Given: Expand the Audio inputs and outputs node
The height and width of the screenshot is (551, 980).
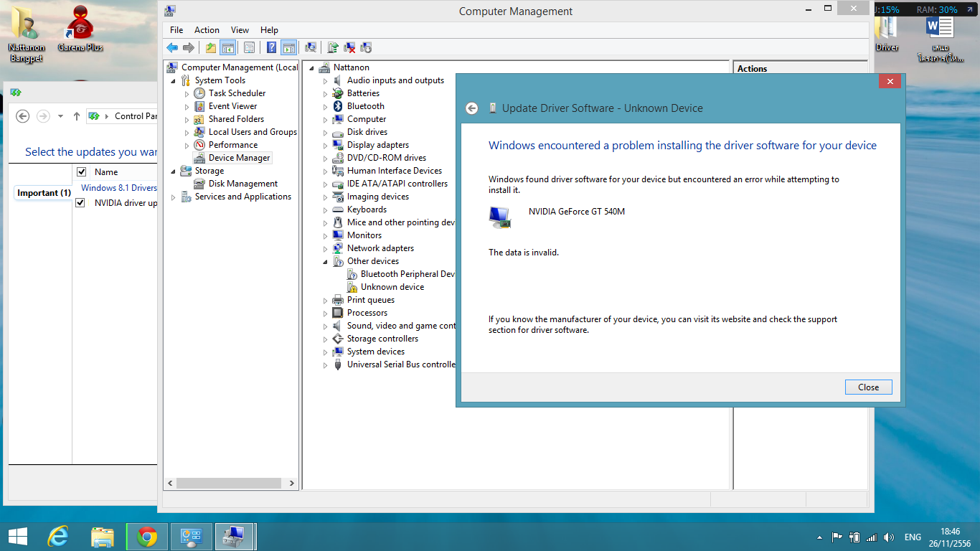Looking at the screenshot, I should pos(325,81).
